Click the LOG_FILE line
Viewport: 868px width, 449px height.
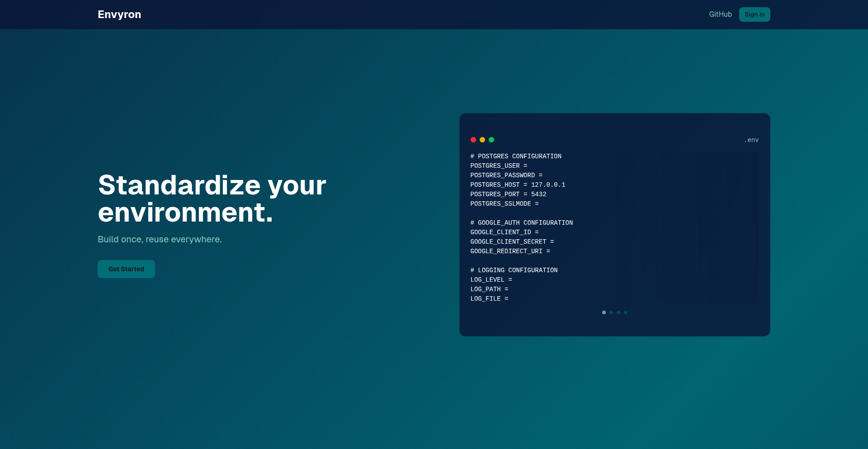pos(489,299)
